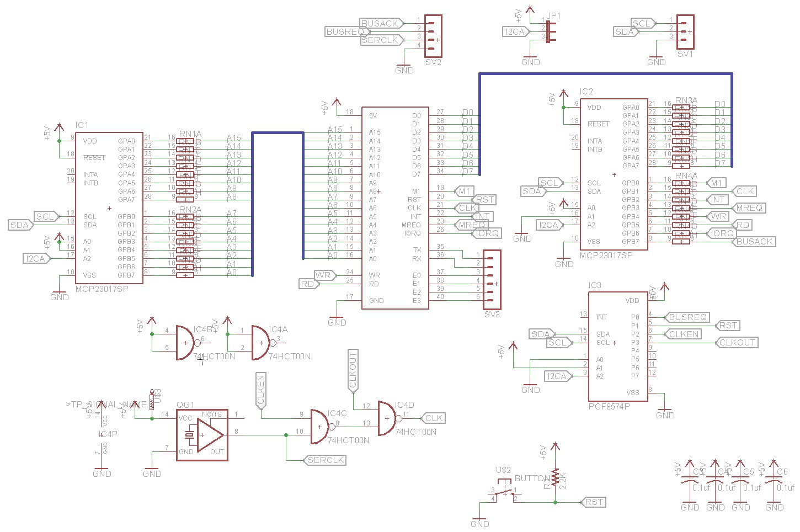This screenshot has width=800, height=532.
Task: Click the RST label beside the button
Action: (x=593, y=502)
